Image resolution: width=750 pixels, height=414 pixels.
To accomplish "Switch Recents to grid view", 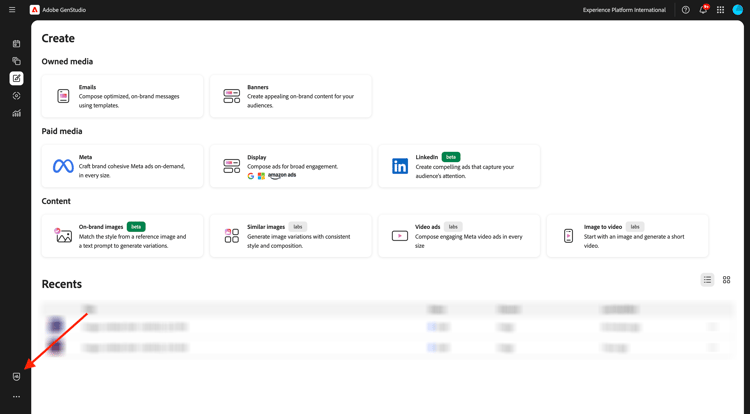I will click(x=727, y=280).
